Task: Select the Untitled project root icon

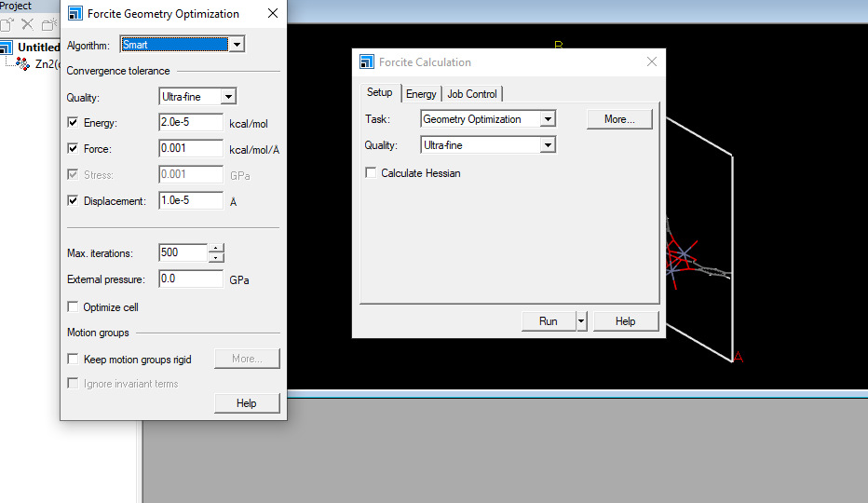Action: (x=7, y=48)
